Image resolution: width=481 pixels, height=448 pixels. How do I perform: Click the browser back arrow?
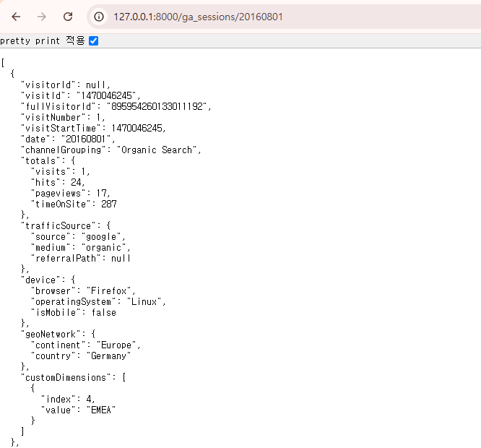click(16, 17)
